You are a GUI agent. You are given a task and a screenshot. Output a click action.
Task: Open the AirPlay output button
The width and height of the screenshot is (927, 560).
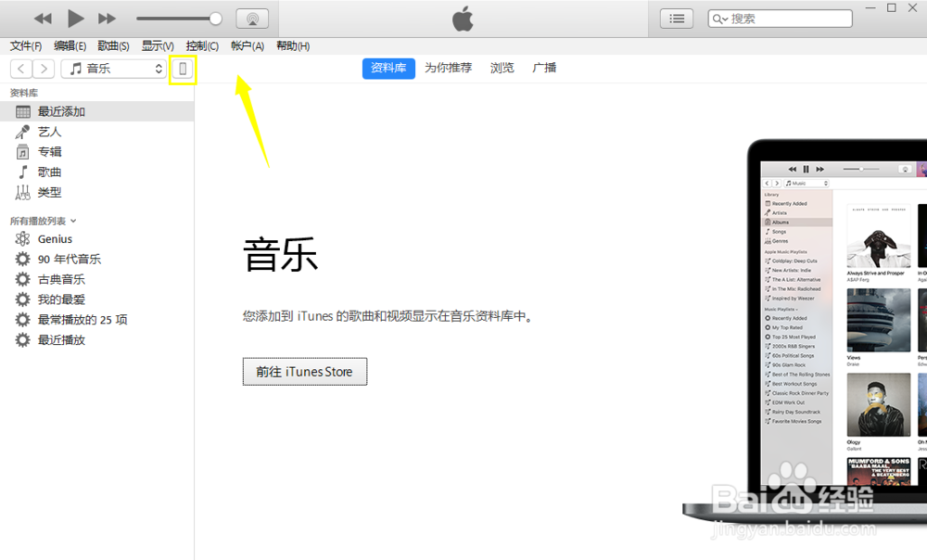(x=252, y=19)
